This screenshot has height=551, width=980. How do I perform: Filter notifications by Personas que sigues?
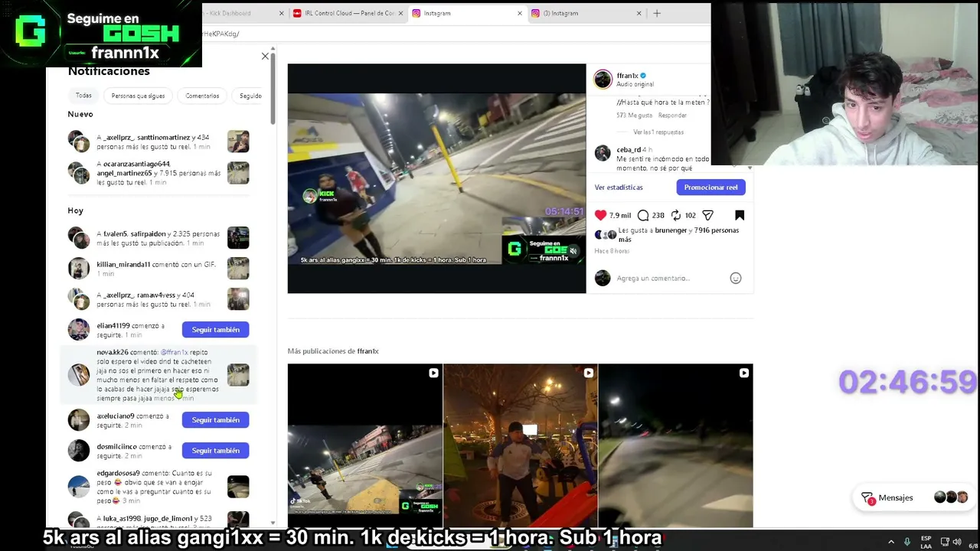[x=138, y=96]
